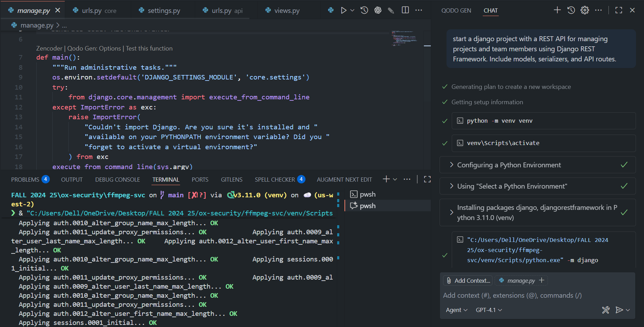Open Qodo chat history icon
The image size is (644, 327).
571,10
